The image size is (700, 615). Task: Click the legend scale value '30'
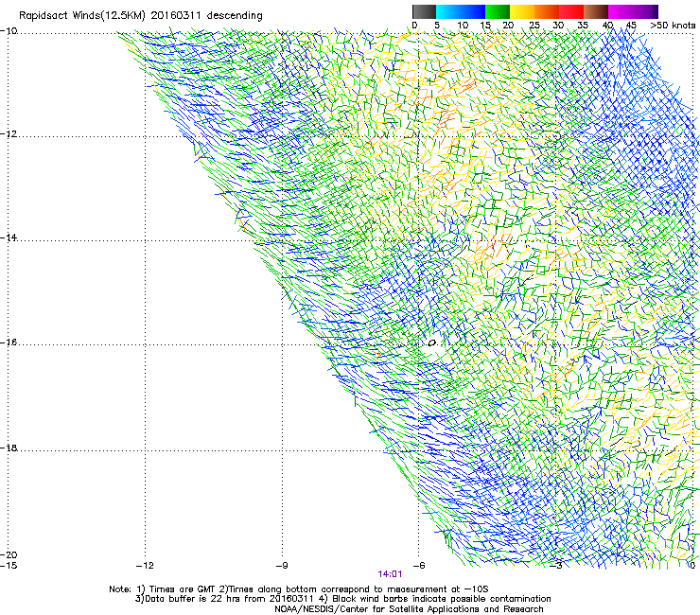[x=558, y=26]
